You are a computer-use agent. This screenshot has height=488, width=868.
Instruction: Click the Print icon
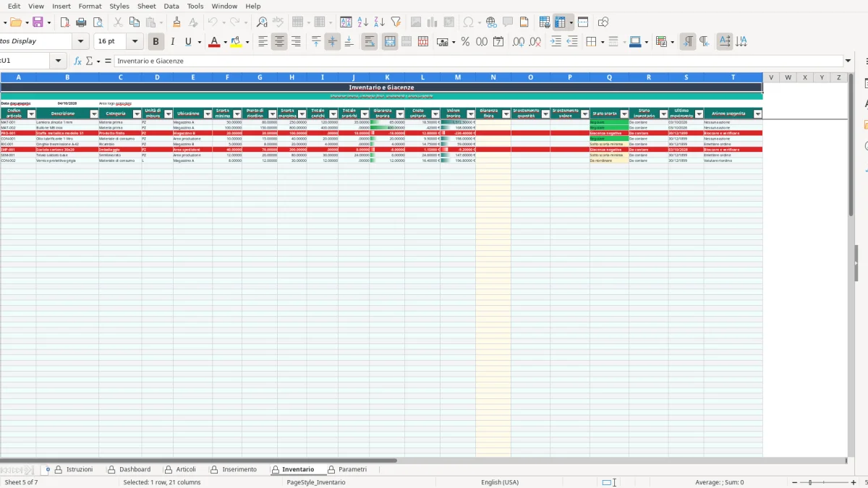pos(82,22)
